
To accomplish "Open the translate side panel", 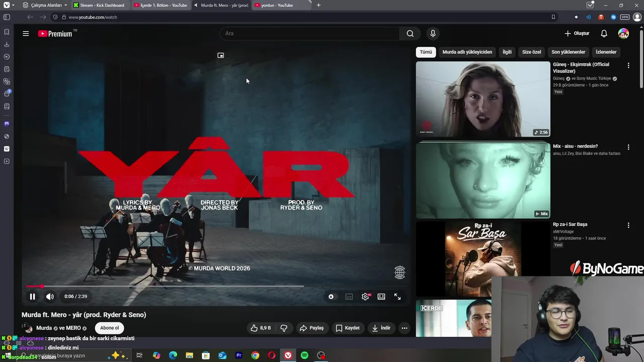I will [x=7, y=81].
